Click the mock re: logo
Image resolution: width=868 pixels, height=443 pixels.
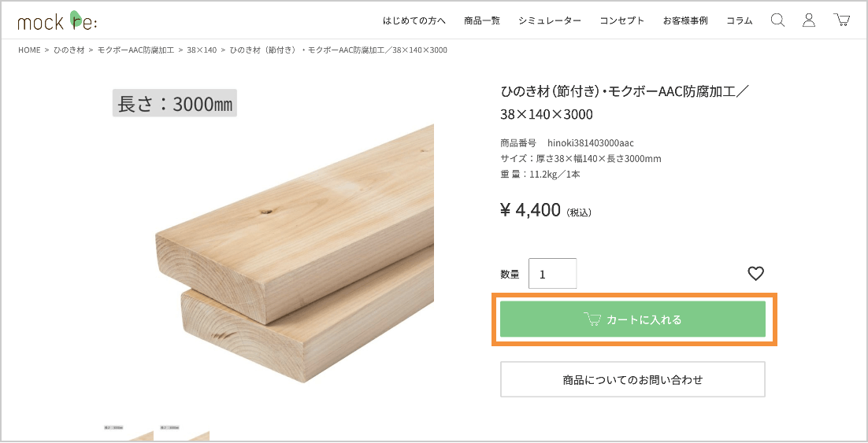point(57,20)
